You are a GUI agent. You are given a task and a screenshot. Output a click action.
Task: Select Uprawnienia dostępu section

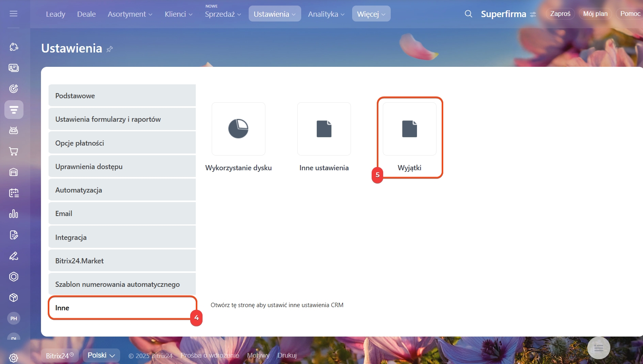click(x=122, y=166)
